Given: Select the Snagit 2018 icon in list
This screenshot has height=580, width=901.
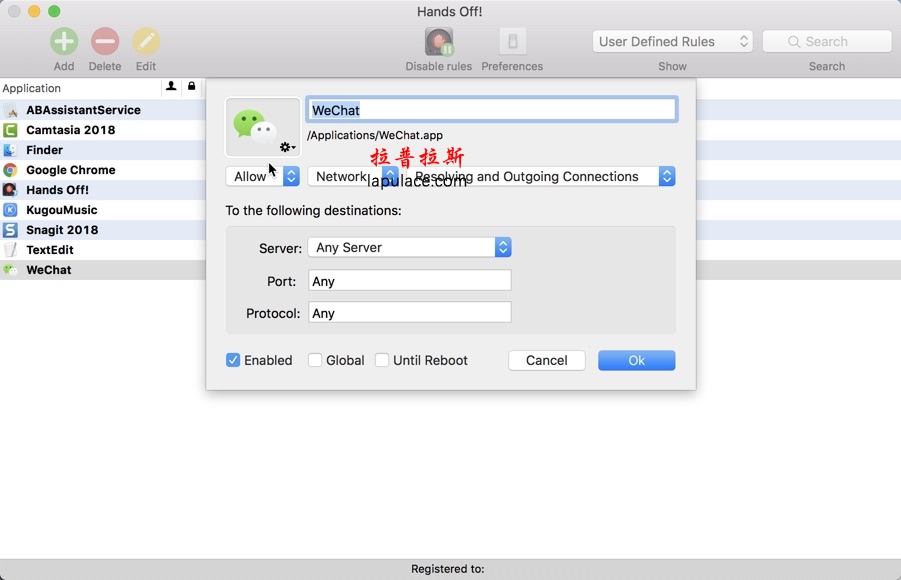Looking at the screenshot, I should 10,230.
